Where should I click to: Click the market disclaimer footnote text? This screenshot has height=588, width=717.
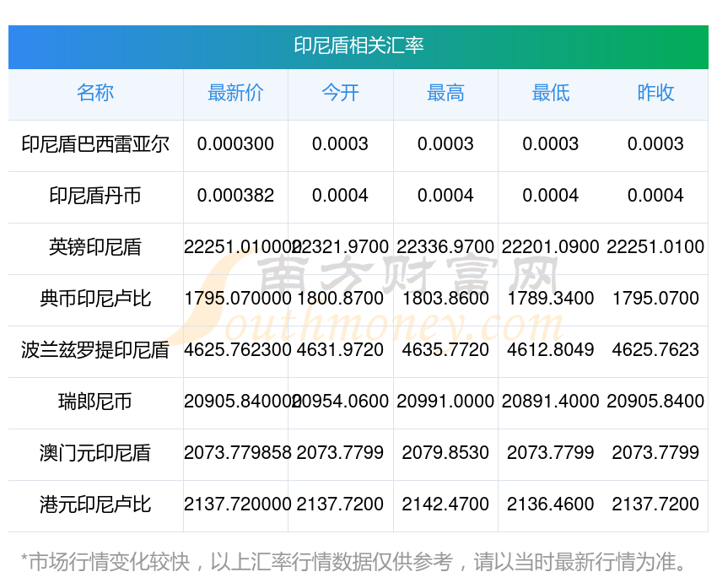(353, 562)
